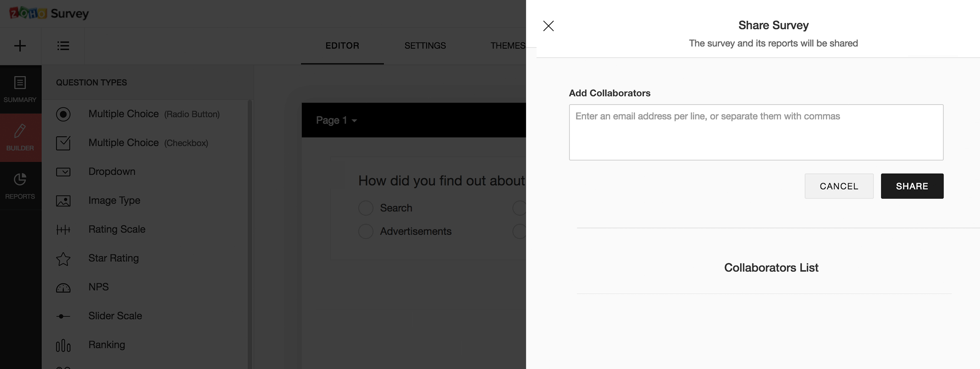Click the Slider Scale label
This screenshot has height=369, width=980.
click(115, 316)
